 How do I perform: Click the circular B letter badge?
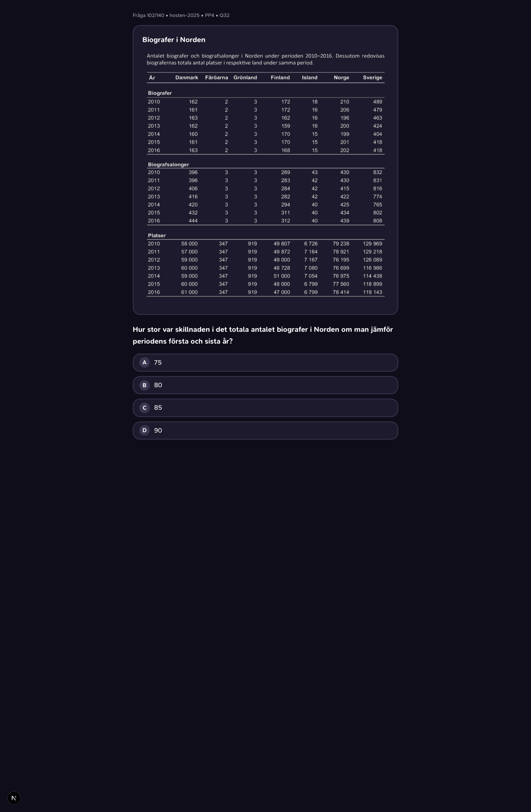click(x=145, y=385)
